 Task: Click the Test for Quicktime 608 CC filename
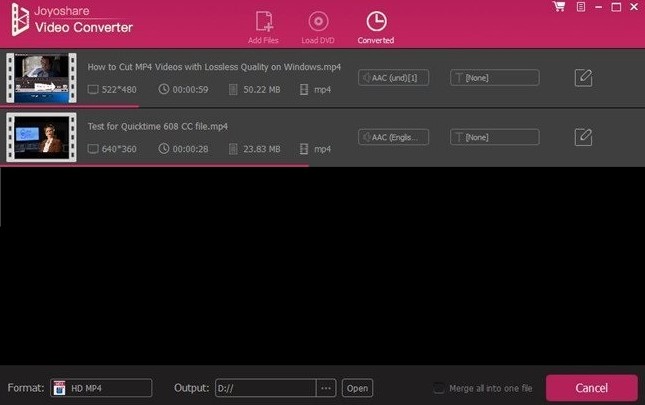(x=158, y=126)
